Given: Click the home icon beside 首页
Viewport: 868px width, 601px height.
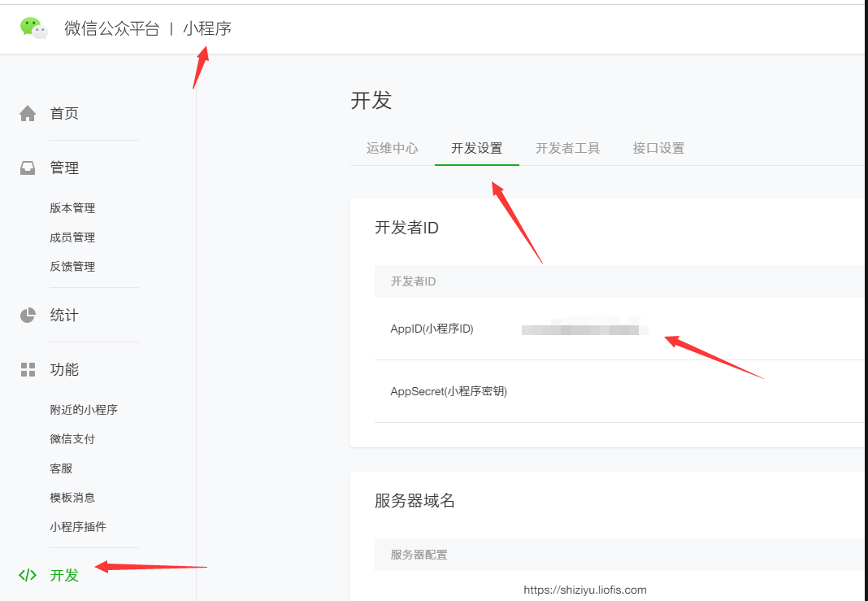Looking at the screenshot, I should [28, 114].
